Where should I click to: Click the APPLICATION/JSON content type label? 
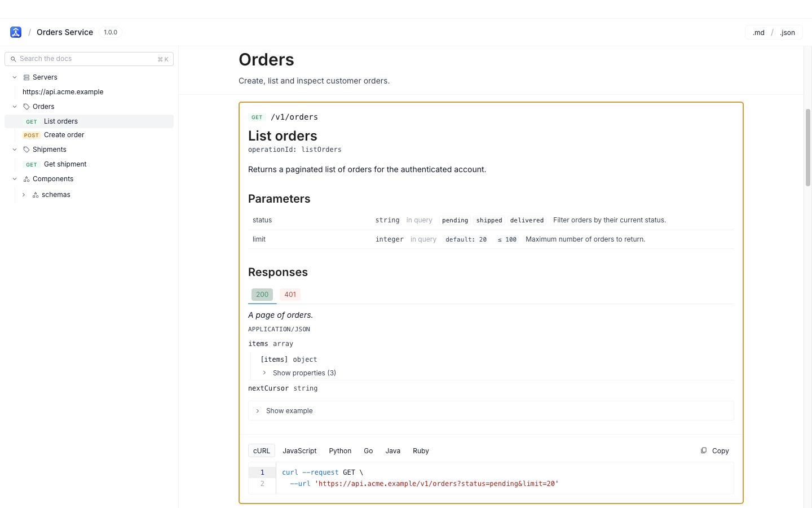pos(279,329)
